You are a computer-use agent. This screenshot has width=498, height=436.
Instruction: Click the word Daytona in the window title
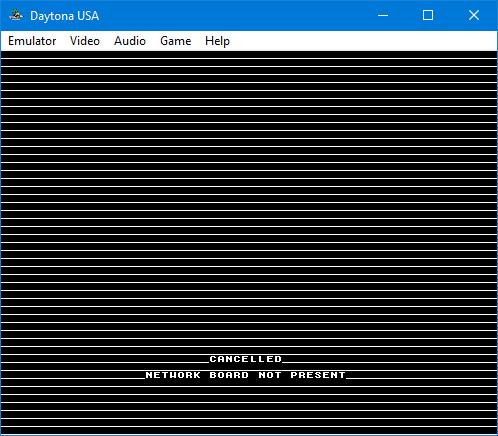(x=52, y=16)
